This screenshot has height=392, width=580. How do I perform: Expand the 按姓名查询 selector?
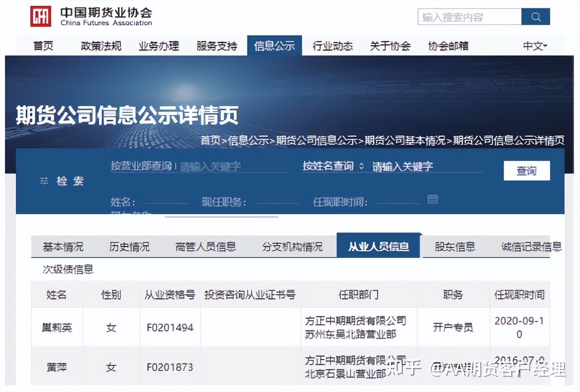point(333,166)
